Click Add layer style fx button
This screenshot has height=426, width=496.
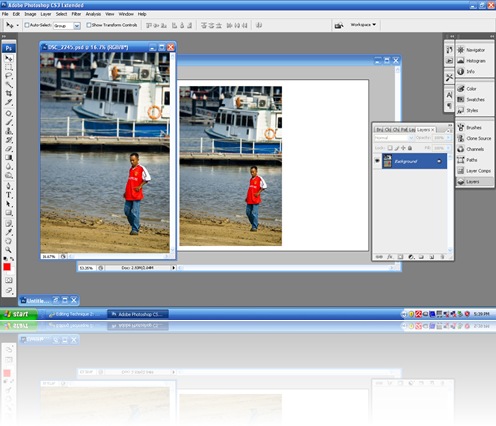(x=390, y=257)
